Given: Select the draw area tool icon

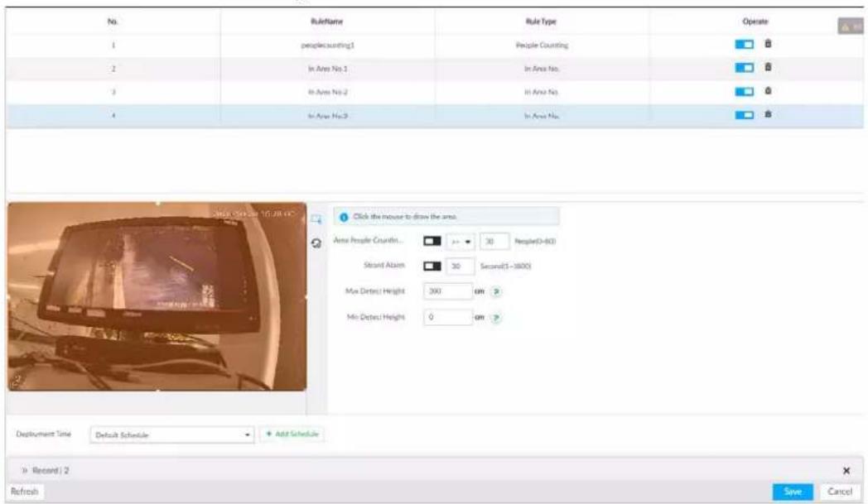Looking at the screenshot, I should [x=316, y=219].
